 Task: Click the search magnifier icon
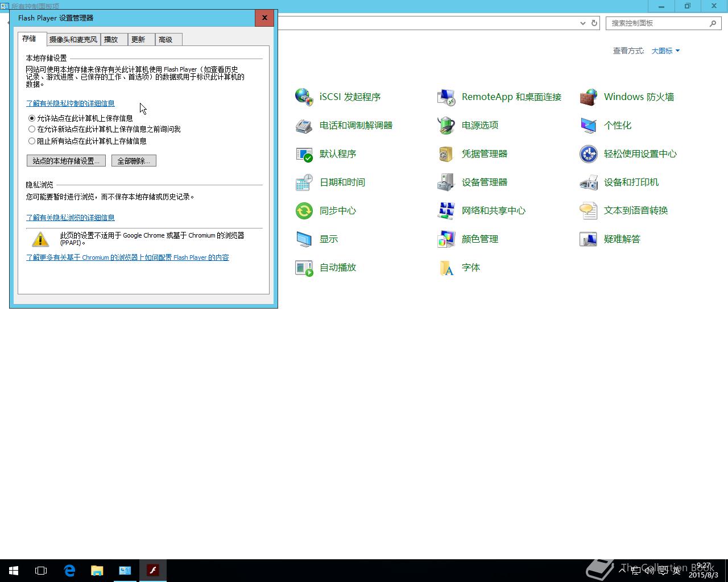click(713, 23)
